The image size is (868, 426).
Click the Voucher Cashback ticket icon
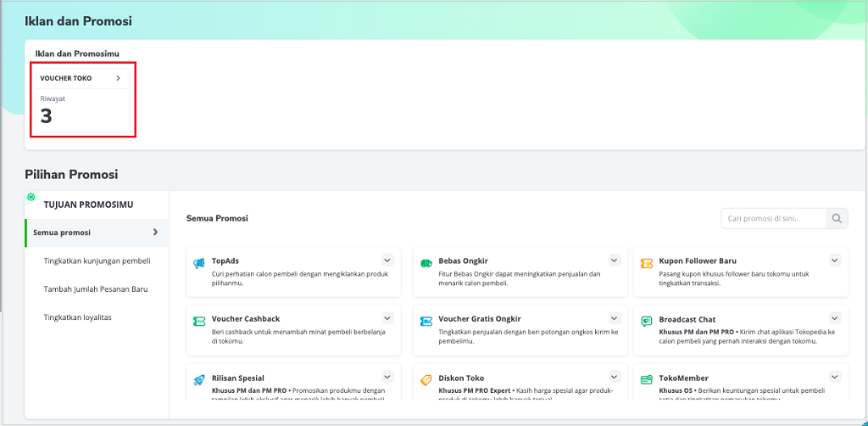click(199, 322)
